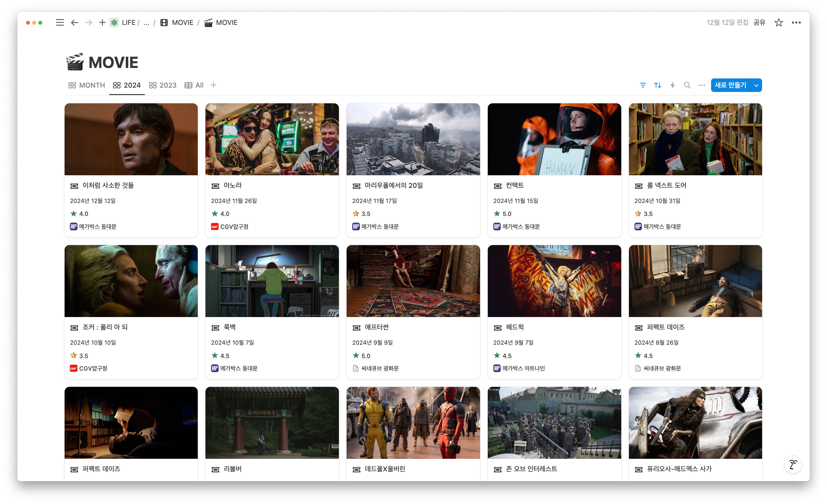The image size is (827, 504).
Task: Click the 새로 만들기 button
Action: 730,85
